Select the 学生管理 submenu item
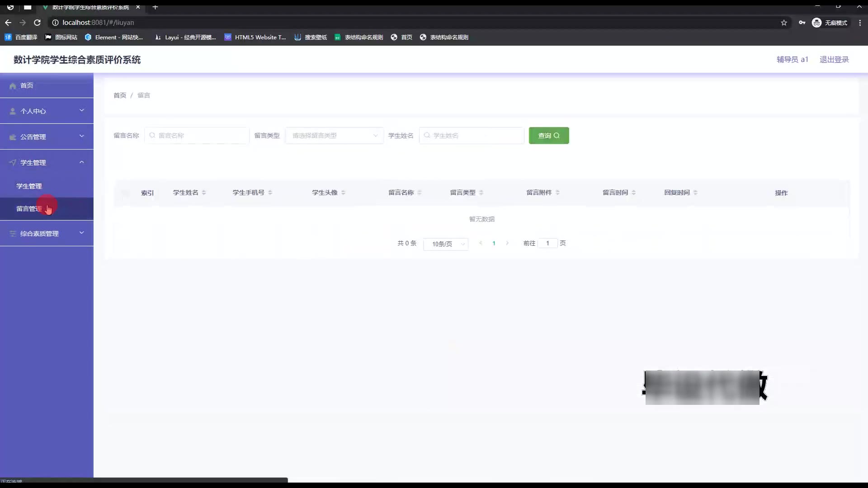This screenshot has height=488, width=868. tap(29, 186)
